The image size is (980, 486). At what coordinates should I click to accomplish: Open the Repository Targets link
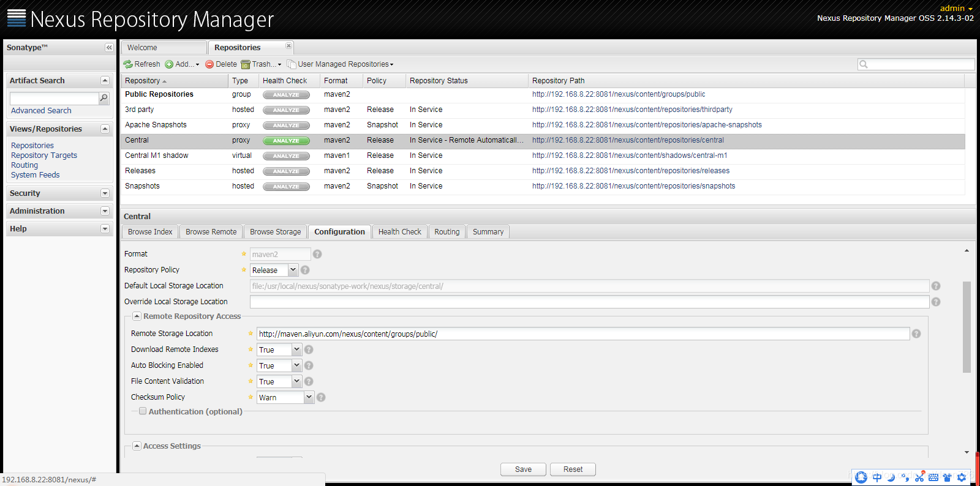pyautogui.click(x=44, y=155)
